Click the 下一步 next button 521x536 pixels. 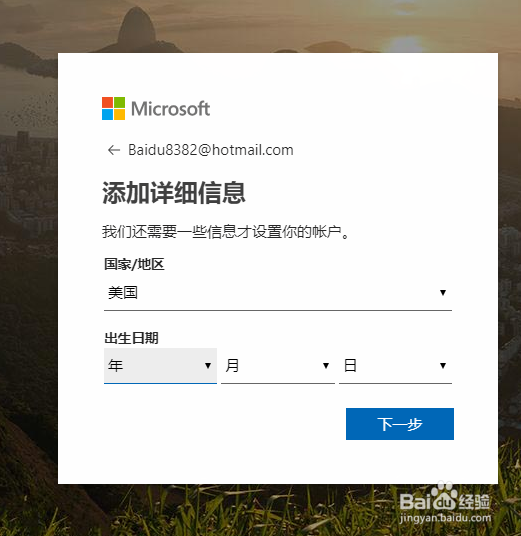pos(400,424)
